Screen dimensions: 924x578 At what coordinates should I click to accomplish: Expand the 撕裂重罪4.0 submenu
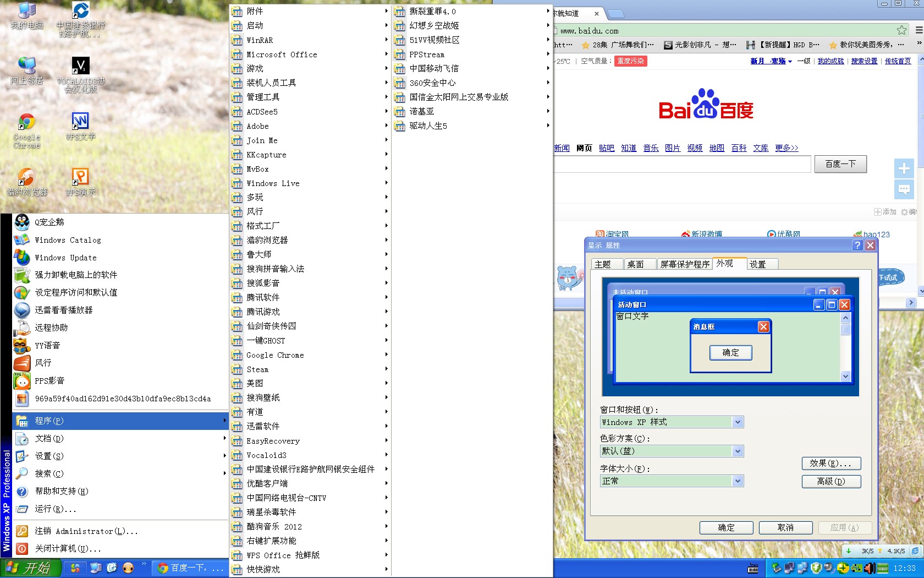coord(471,11)
